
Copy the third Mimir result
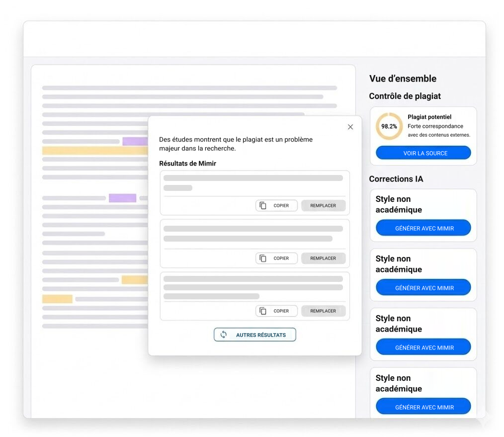tap(276, 311)
